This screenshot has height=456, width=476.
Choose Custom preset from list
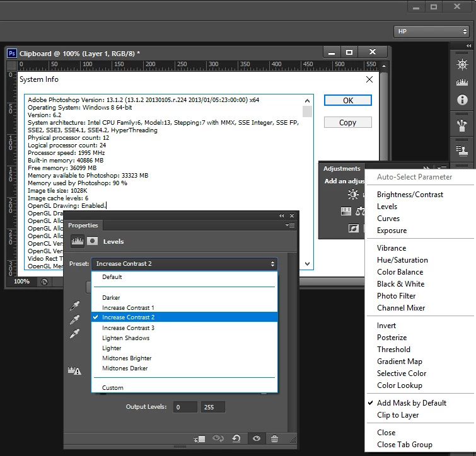pyautogui.click(x=185, y=388)
